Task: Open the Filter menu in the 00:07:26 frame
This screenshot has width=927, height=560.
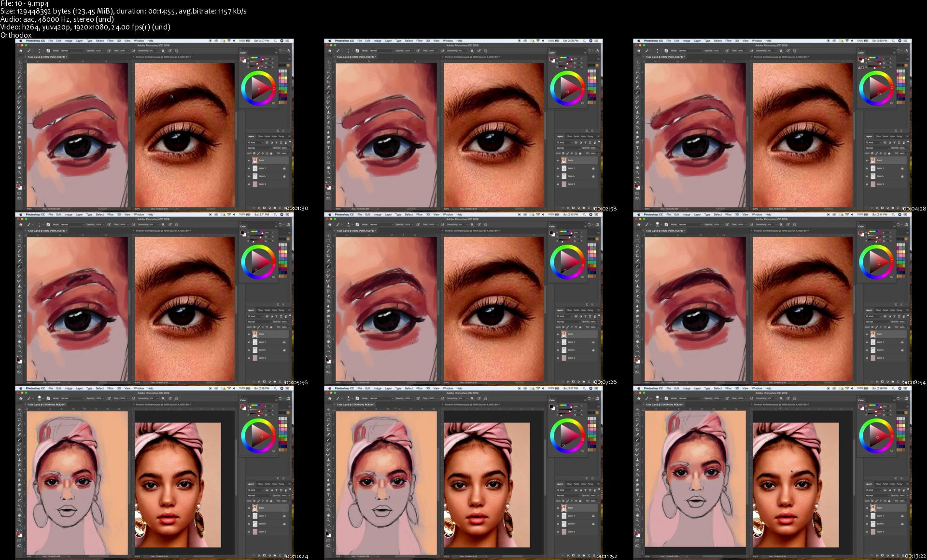Action: tap(420, 214)
